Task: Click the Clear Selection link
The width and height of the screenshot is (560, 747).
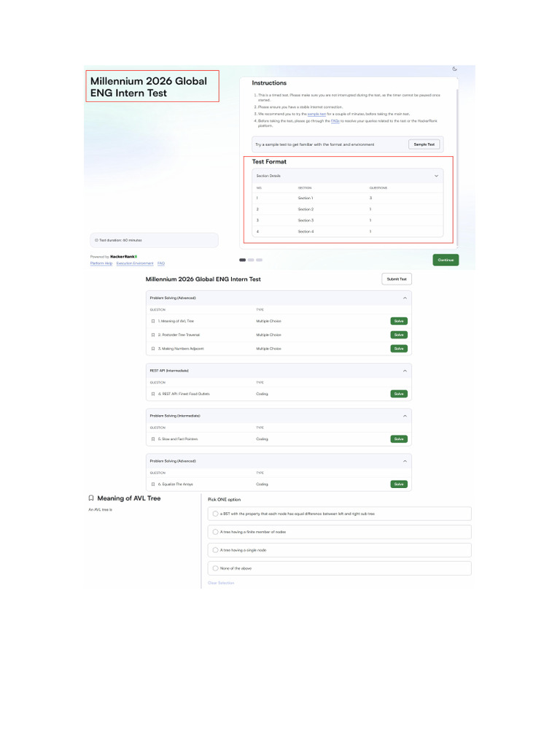Action: (221, 583)
